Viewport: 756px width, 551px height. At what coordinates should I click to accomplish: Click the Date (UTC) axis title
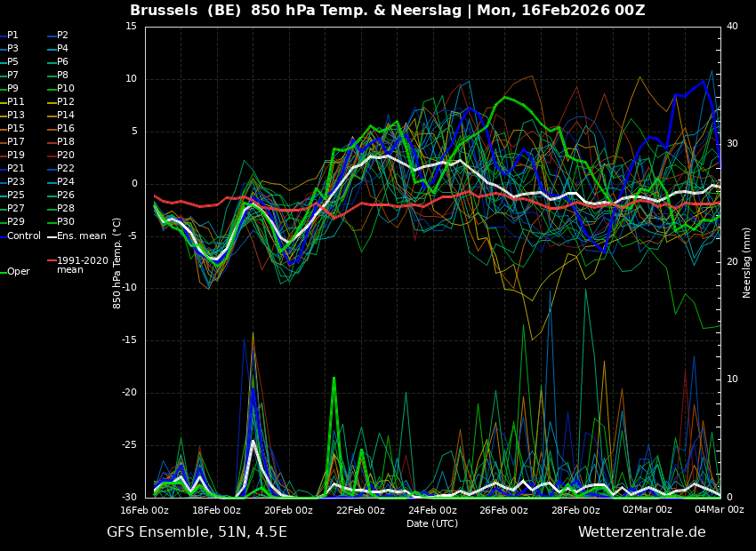pos(432,523)
